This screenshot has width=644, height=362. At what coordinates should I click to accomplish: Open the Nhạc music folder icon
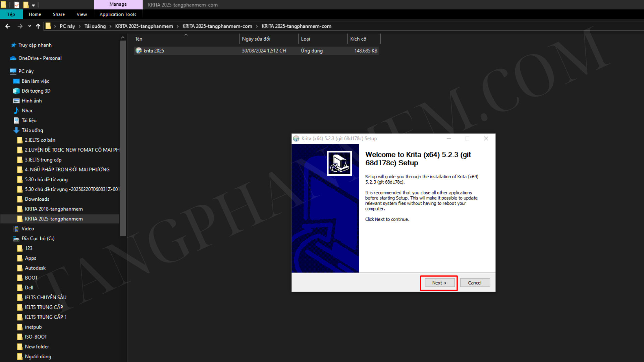pos(16,111)
